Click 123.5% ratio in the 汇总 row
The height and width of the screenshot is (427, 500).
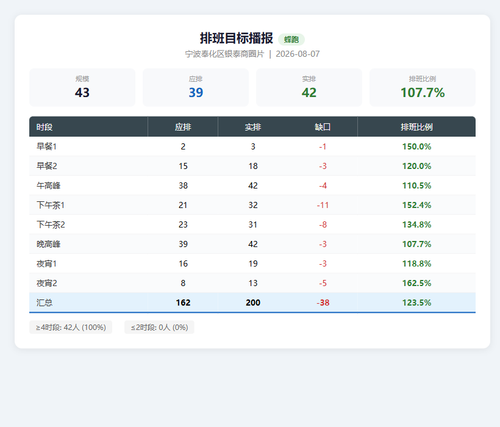click(x=417, y=303)
